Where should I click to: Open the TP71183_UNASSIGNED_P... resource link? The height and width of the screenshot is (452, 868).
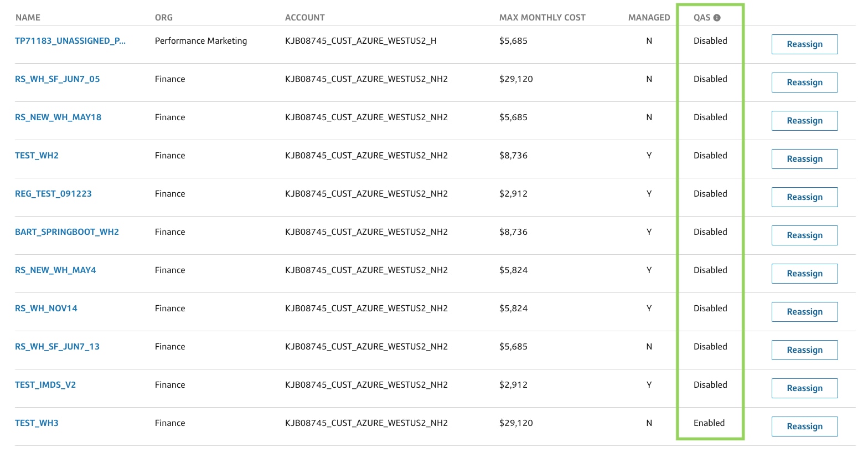(70, 40)
